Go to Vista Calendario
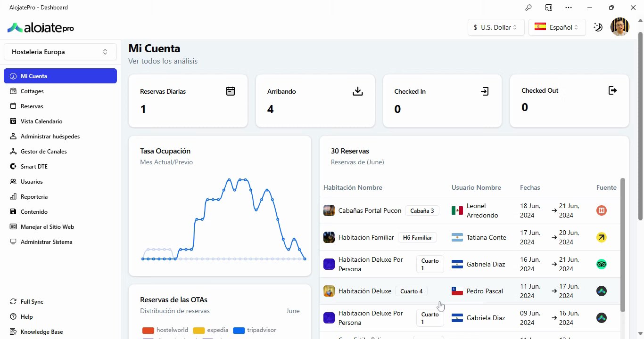 pyautogui.click(x=60, y=121)
